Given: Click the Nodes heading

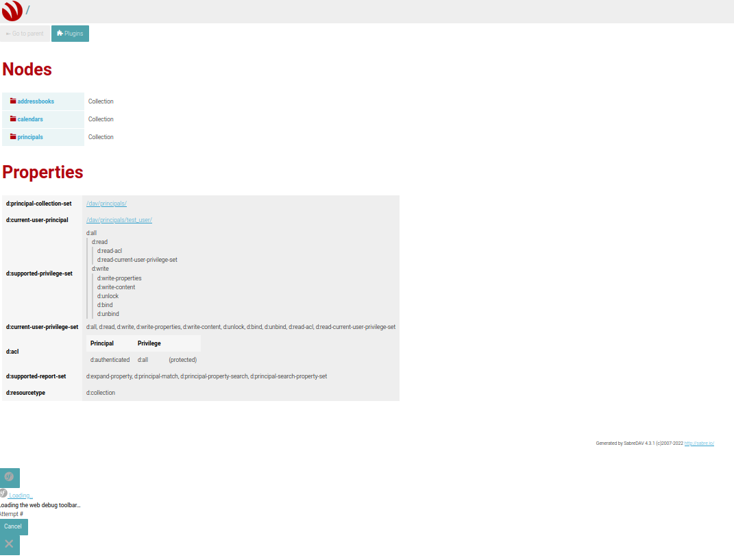Looking at the screenshot, I should click(x=27, y=69).
